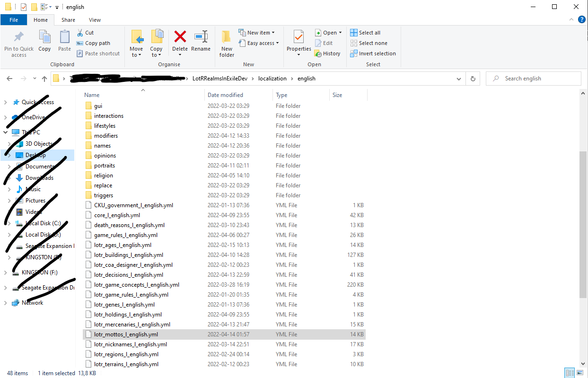Click Select all
The image size is (588, 378).
click(x=365, y=33)
